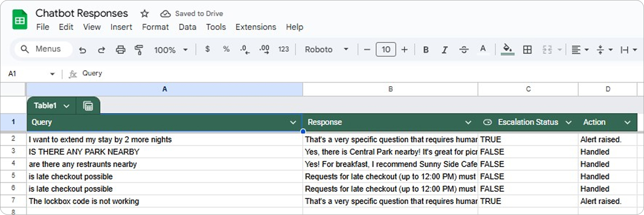Open the fill color paint bucket
Screen dimensions: 644x215
click(507, 49)
